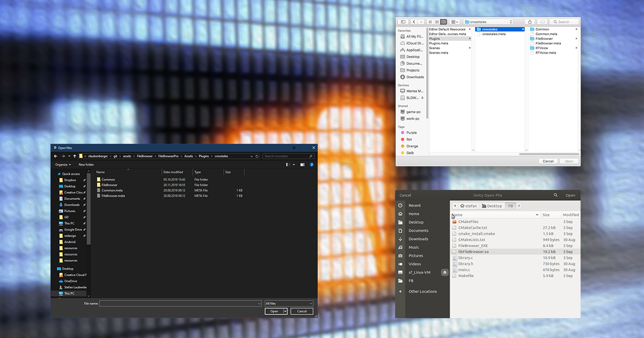This screenshot has width=644, height=338.
Task: Click the File name input field
Action: [x=180, y=304]
